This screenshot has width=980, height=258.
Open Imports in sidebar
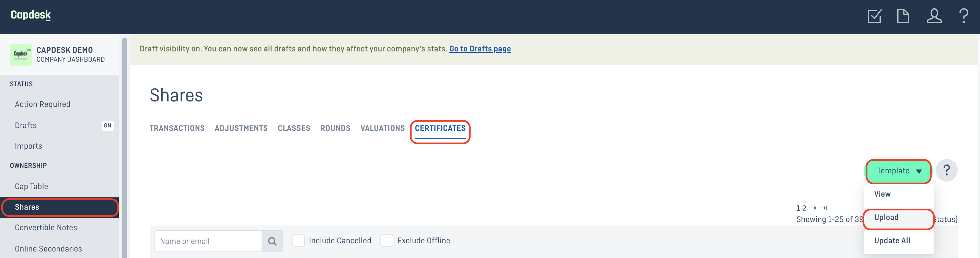[28, 146]
